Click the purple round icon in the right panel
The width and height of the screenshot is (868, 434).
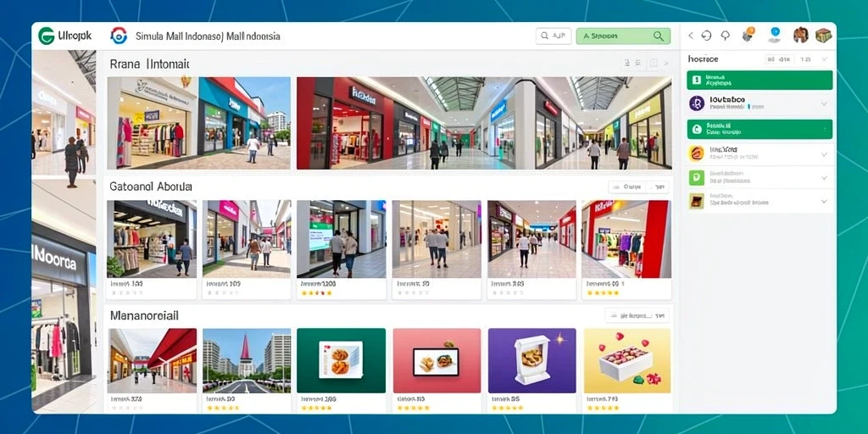point(697,103)
